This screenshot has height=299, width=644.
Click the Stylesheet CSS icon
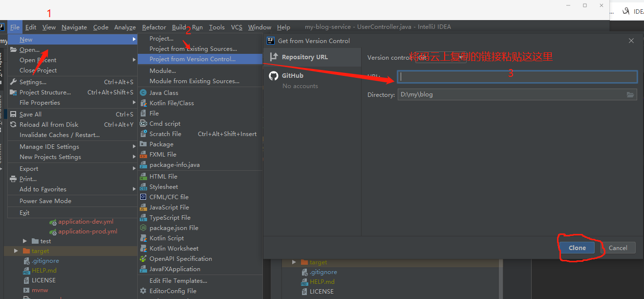coord(143,187)
